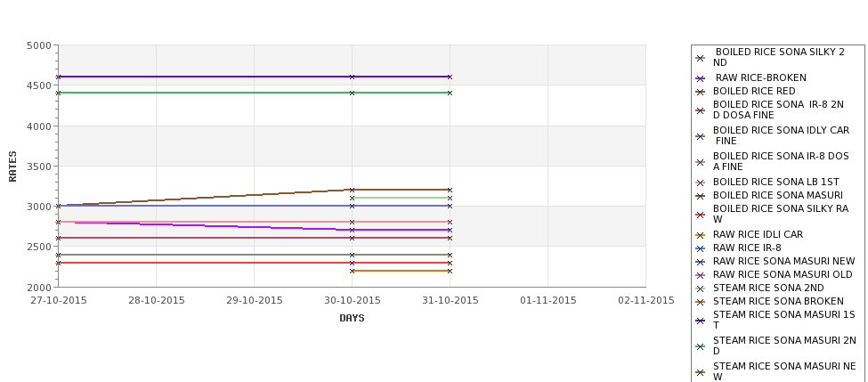Select the STEAM RICE SONA 2ND legend marker
868x382 pixels.
(x=701, y=289)
